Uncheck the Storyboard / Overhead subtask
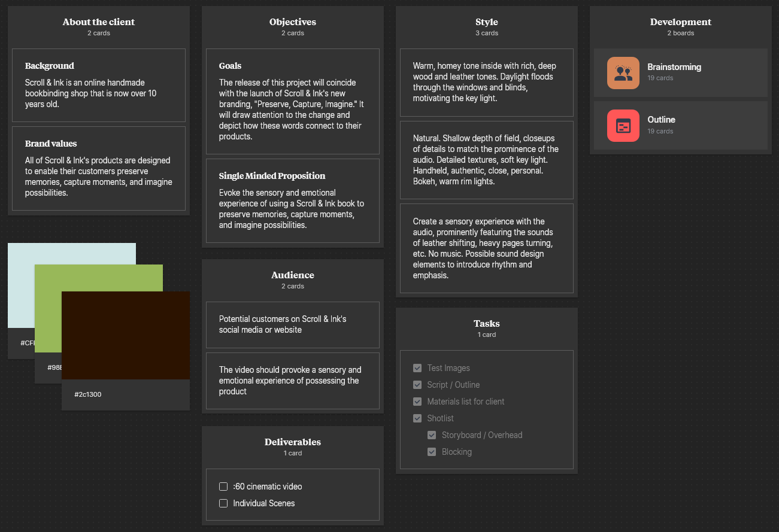The image size is (779, 532). [432, 435]
